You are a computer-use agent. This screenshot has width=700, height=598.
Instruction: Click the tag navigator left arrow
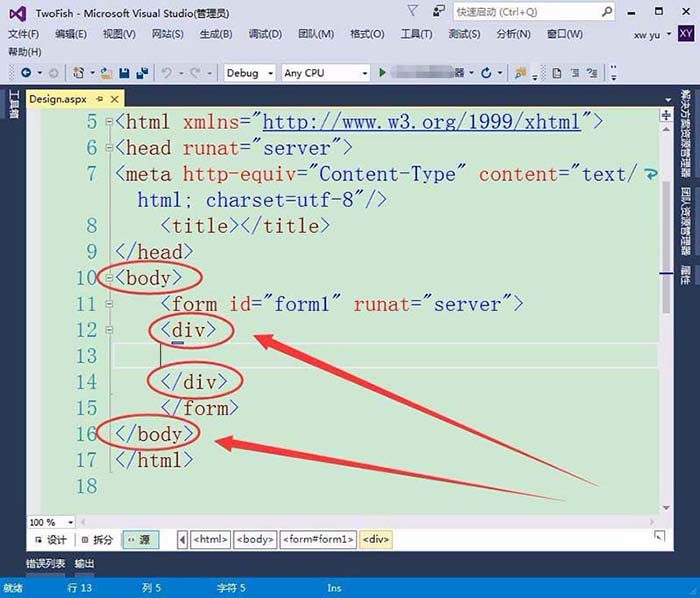click(183, 540)
